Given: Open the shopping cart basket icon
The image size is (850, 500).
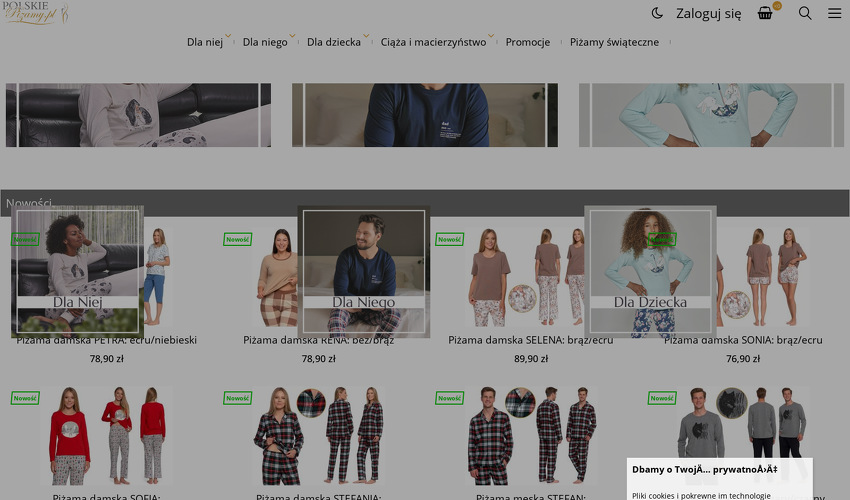Looking at the screenshot, I should click(765, 13).
